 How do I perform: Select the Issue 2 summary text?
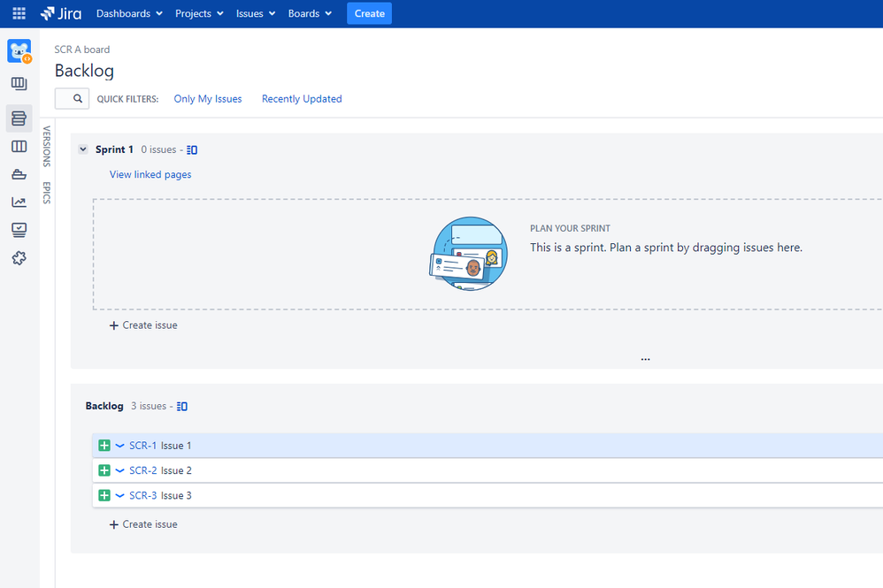pyautogui.click(x=176, y=470)
